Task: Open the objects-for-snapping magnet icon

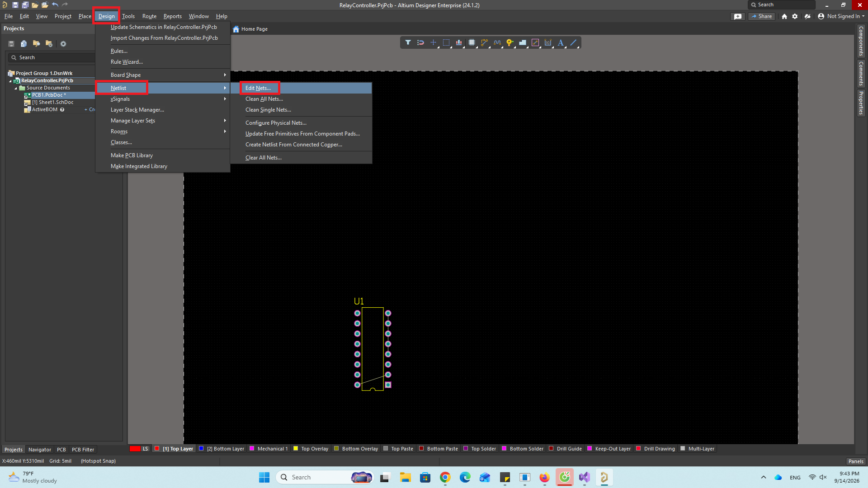Action: [x=420, y=42]
